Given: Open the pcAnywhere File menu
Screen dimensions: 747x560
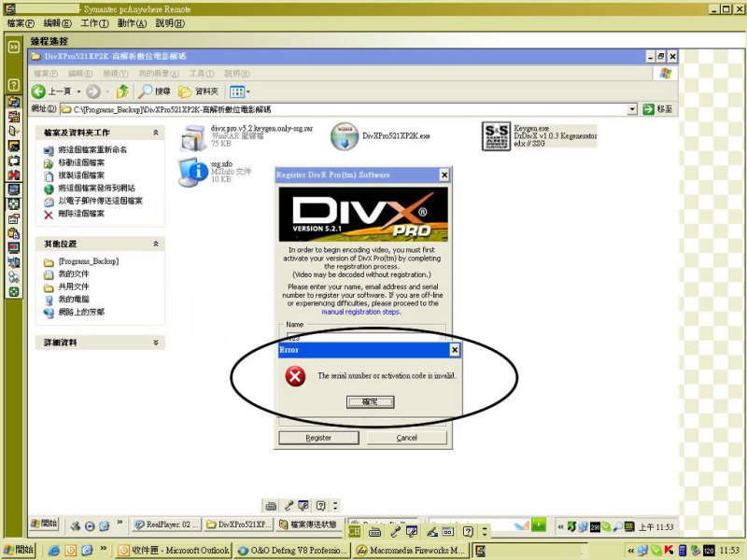Looking at the screenshot, I should click(x=21, y=23).
